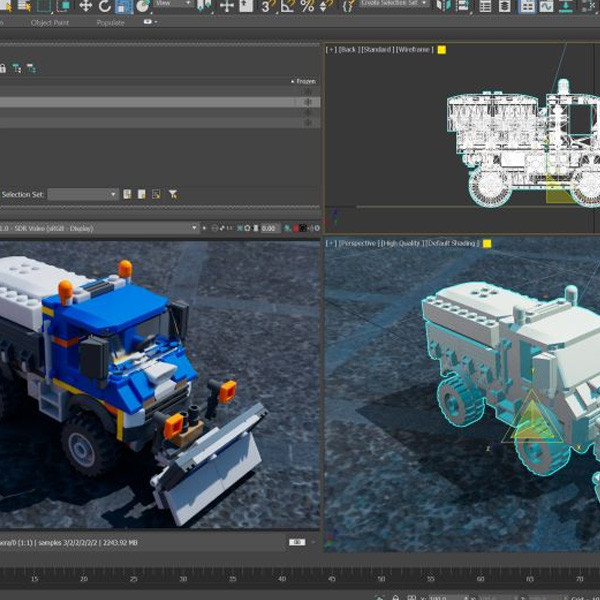This screenshot has width=600, height=600.
Task: Open the [Standard] label in Back viewport
Action: coord(378,50)
